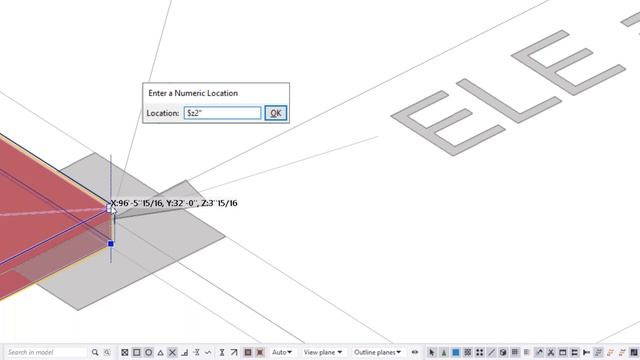Toggle the Select construction lines switch
Image resolution: width=640 pixels, height=360 pixels.
[491, 352]
